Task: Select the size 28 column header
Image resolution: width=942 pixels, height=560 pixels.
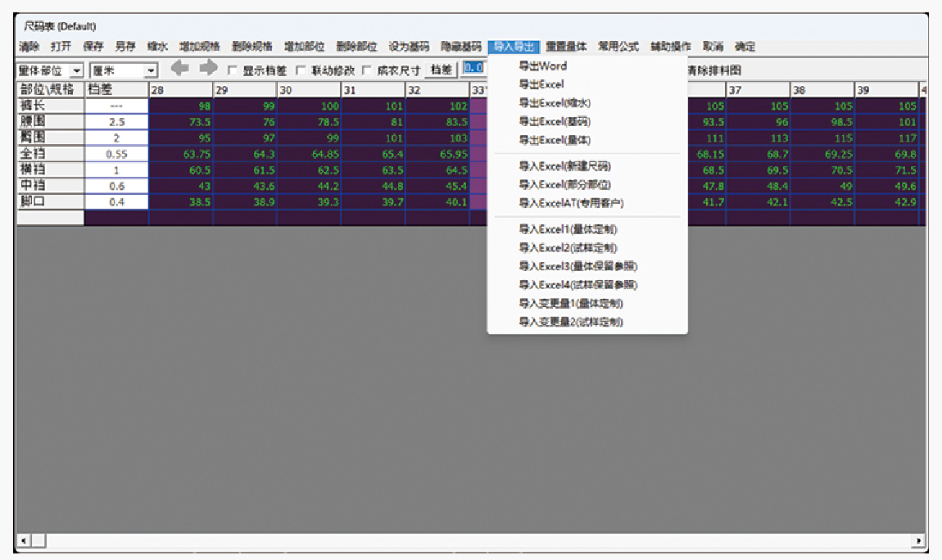Action: (x=180, y=90)
